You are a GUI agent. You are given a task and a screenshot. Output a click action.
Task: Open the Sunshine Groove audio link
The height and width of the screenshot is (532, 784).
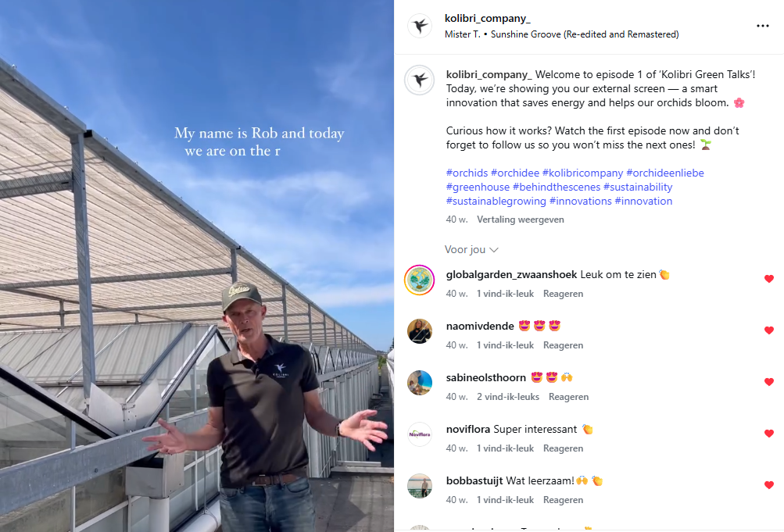click(x=585, y=34)
